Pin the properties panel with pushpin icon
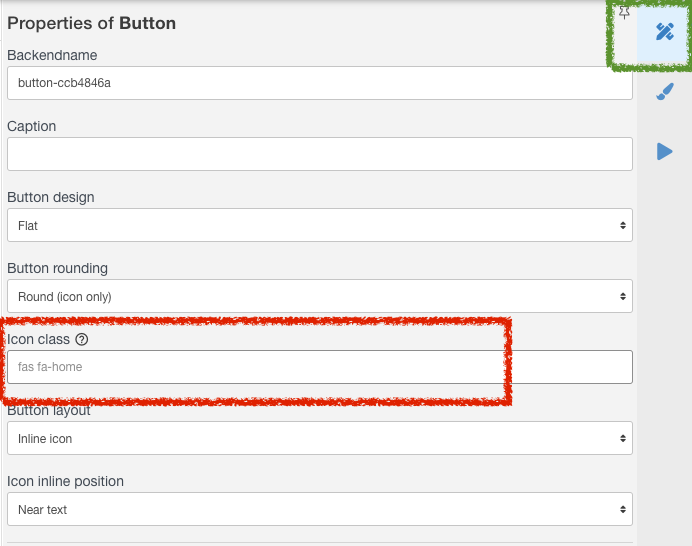 (624, 12)
